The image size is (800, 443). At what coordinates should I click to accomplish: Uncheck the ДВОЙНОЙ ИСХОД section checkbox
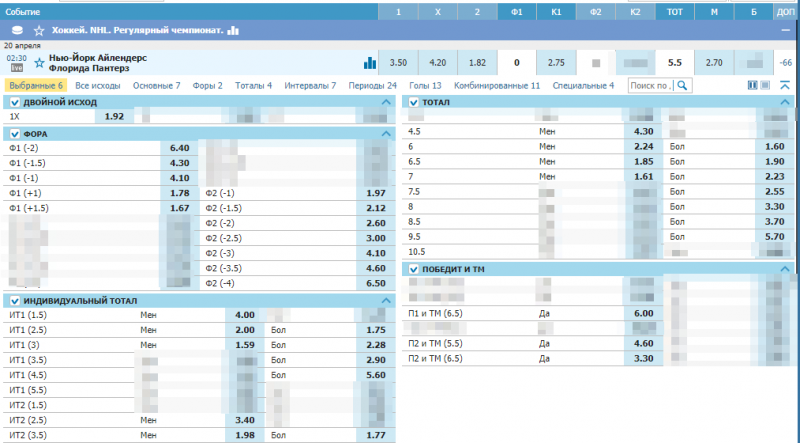tap(14, 103)
